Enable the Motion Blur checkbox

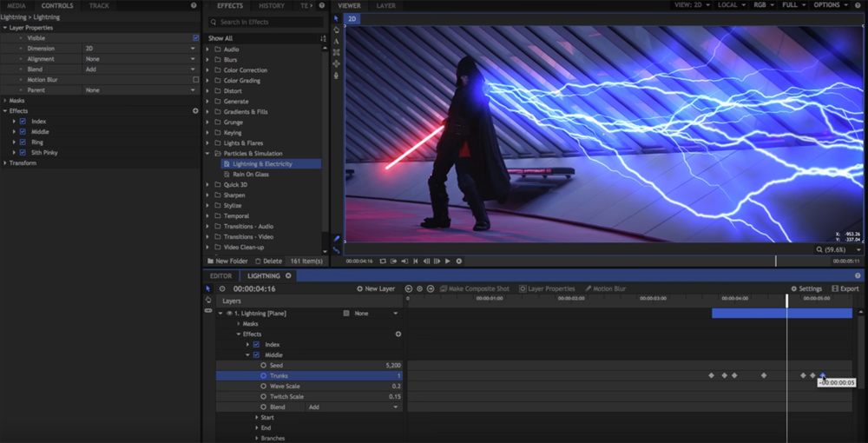coord(195,80)
